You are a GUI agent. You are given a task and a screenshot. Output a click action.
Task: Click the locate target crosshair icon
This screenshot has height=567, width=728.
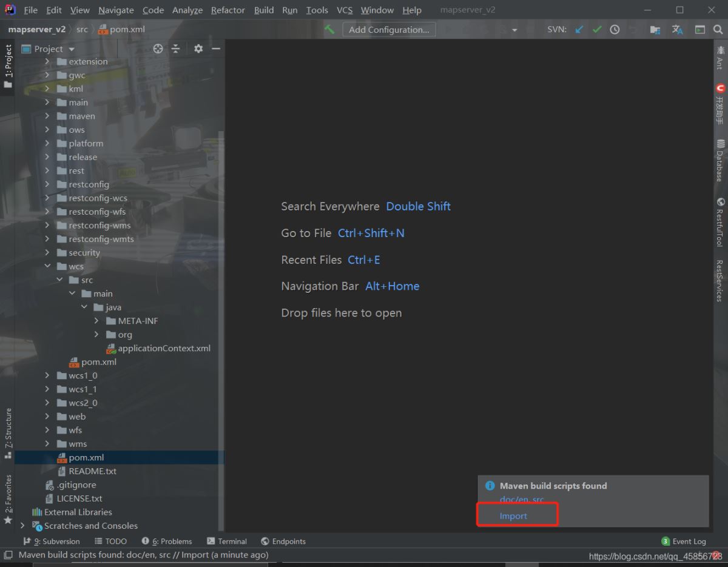158,49
